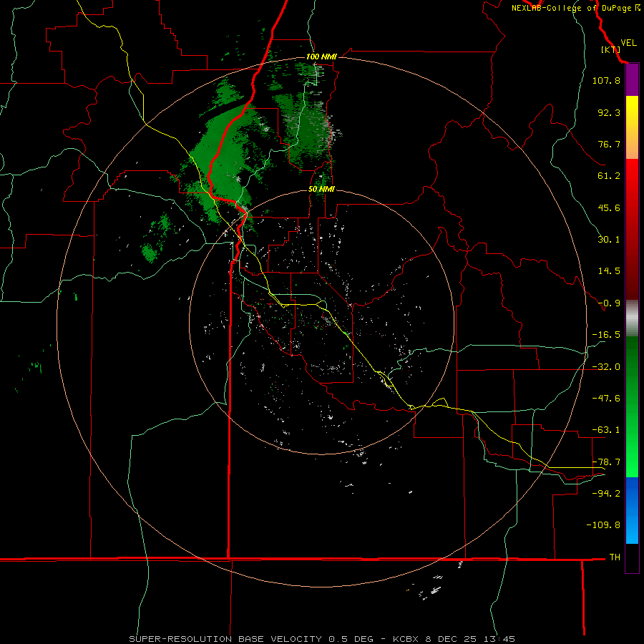Click the -0.9 velocity scale value

coord(609,303)
